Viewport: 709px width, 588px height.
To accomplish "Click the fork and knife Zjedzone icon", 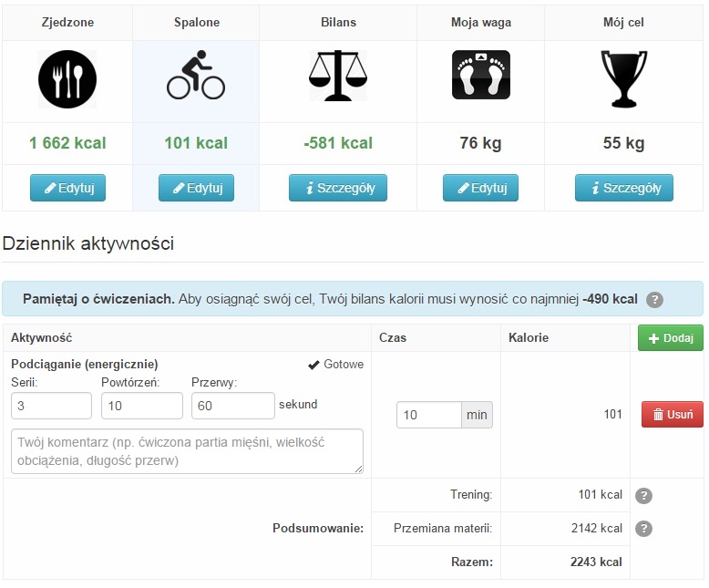I will pos(67,79).
